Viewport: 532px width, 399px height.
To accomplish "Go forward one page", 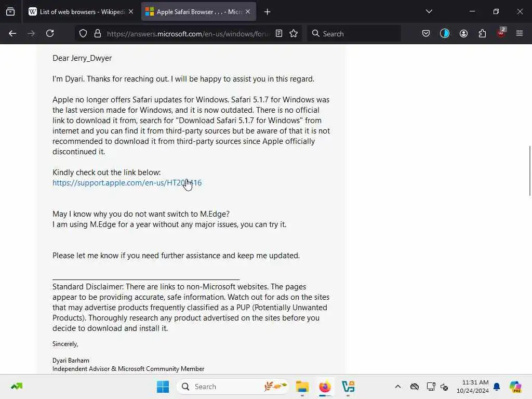I will pyautogui.click(x=31, y=33).
